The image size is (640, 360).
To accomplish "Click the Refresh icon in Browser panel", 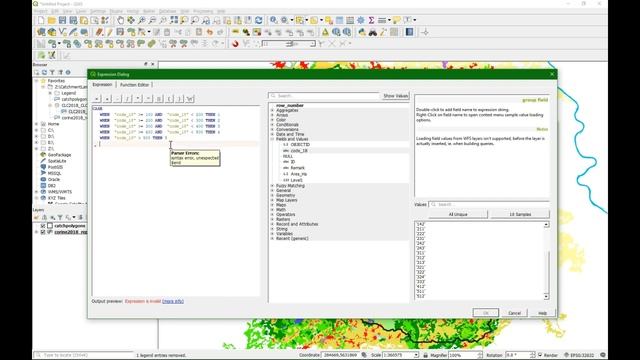I will coord(44,72).
